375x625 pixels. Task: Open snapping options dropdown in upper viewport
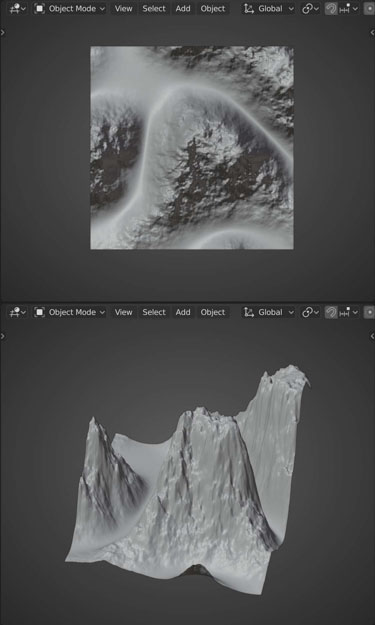click(x=349, y=8)
